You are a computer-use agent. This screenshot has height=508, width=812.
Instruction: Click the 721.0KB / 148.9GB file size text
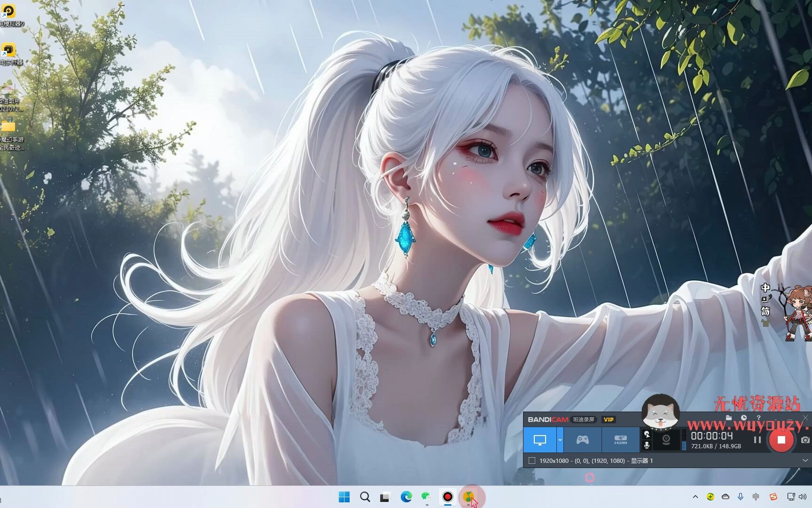coord(716,446)
